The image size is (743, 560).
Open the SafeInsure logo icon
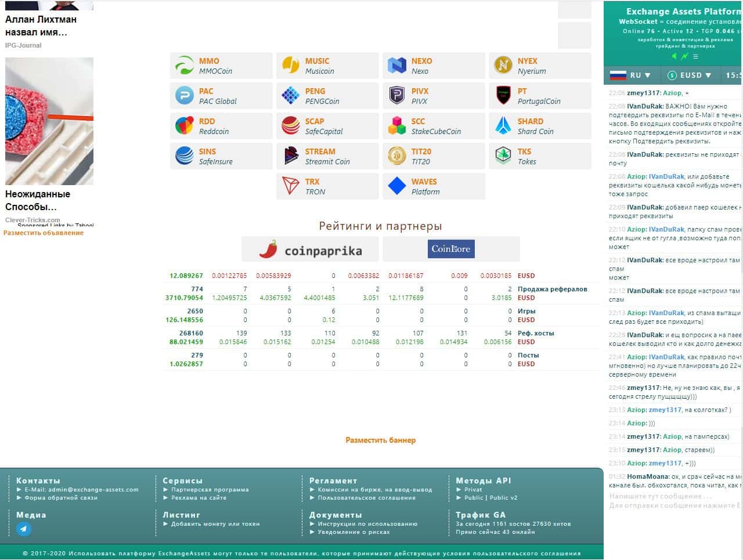click(185, 156)
